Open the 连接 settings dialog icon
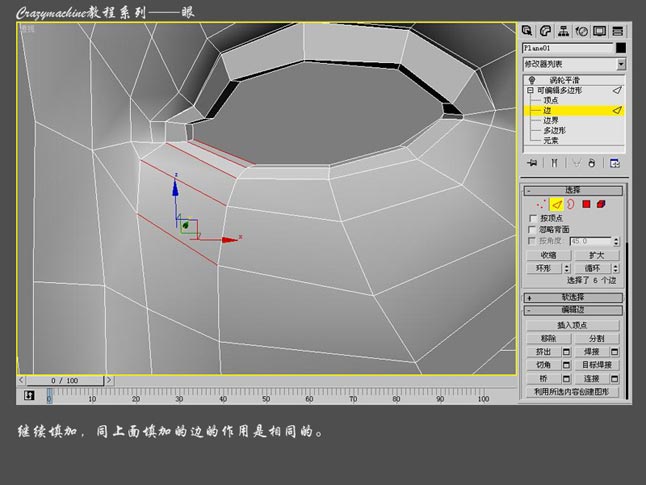This screenshot has width=646, height=485. click(615, 378)
